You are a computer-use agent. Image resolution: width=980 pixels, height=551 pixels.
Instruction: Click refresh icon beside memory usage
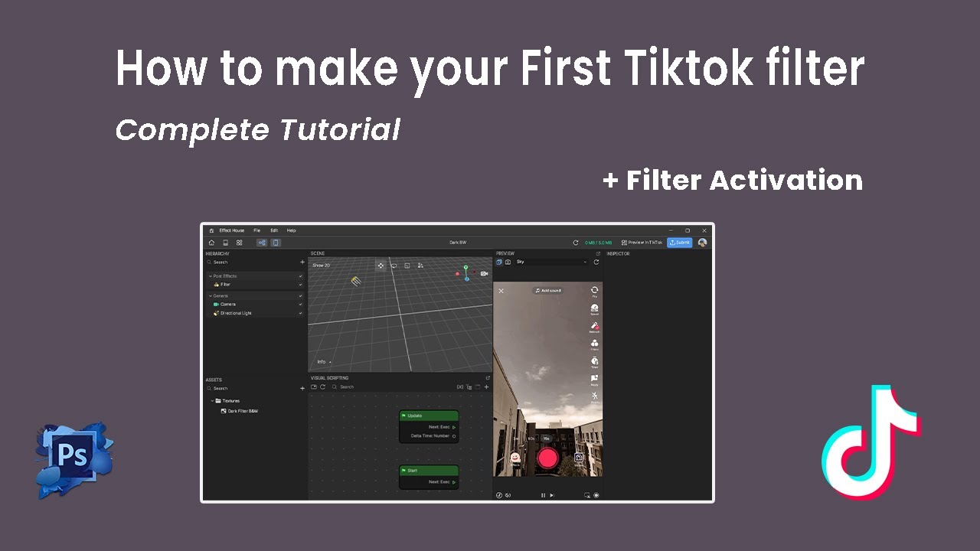click(576, 243)
